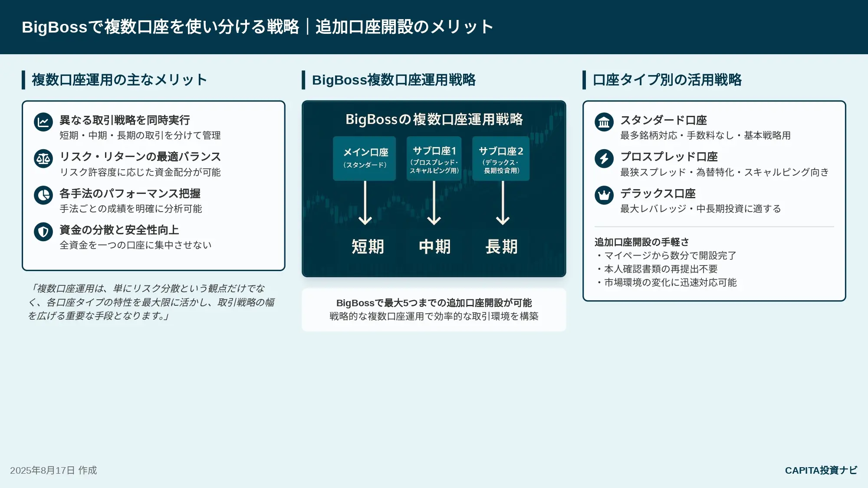Click text 戦略的な複数口座運用で効率的な取引環境を構築
868x488 pixels.
(434, 316)
